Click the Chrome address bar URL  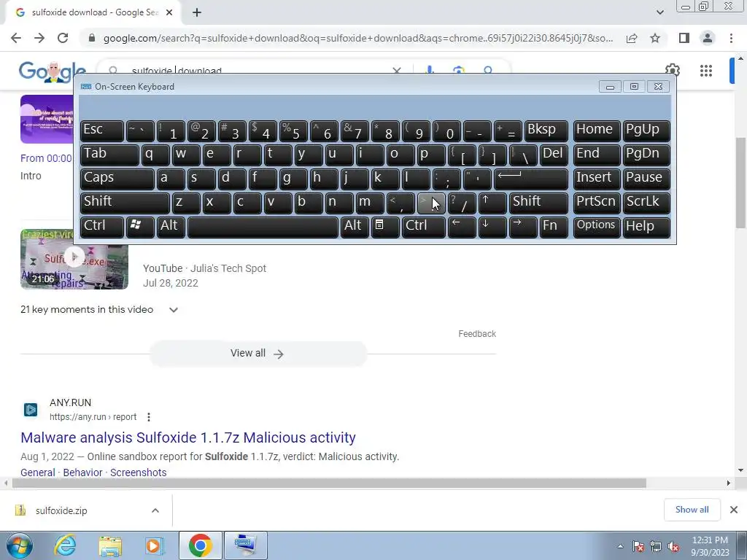tap(357, 38)
